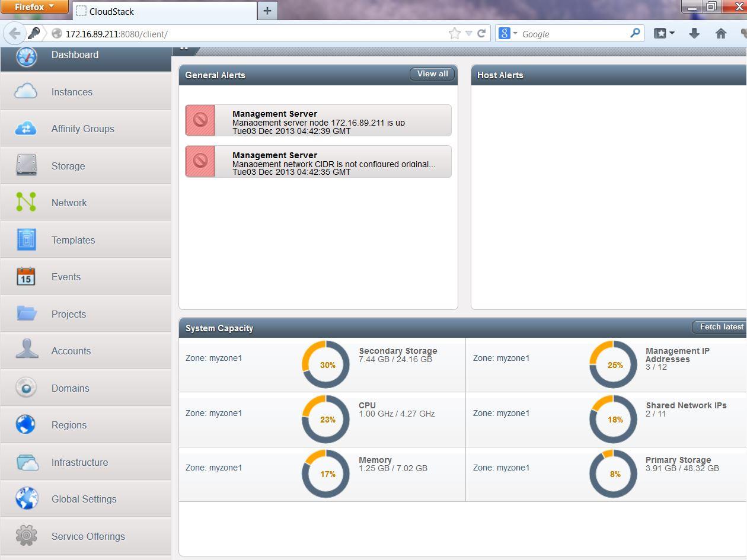747x560 pixels.
Task: Click the Instances cloud icon
Action: [26, 91]
